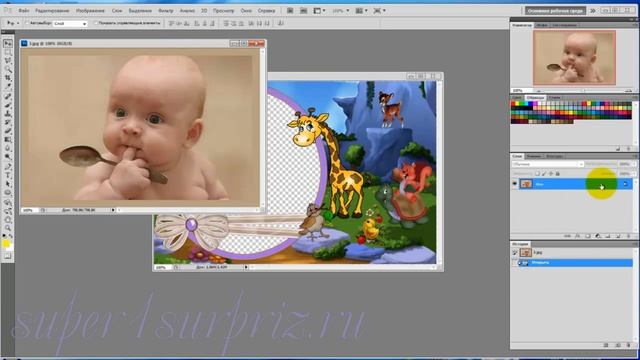640x360 pixels.
Task: Toggle Quick Mask mode button
Action: tap(8, 256)
